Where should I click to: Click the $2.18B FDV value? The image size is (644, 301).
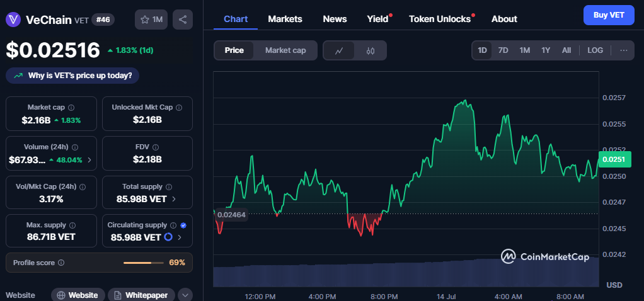click(147, 159)
